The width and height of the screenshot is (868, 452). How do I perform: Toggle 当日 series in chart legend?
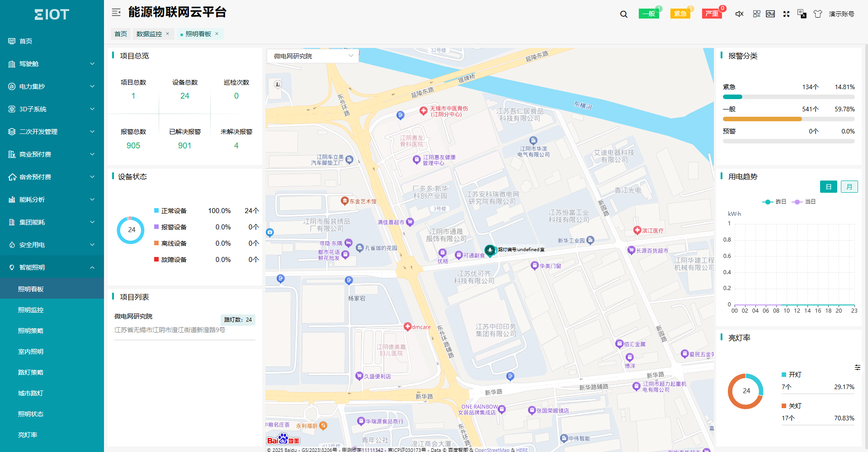[804, 202]
